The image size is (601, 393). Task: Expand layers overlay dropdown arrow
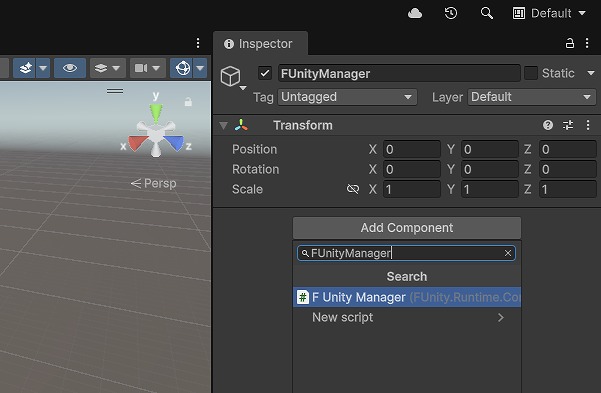pyautogui.click(x=117, y=68)
